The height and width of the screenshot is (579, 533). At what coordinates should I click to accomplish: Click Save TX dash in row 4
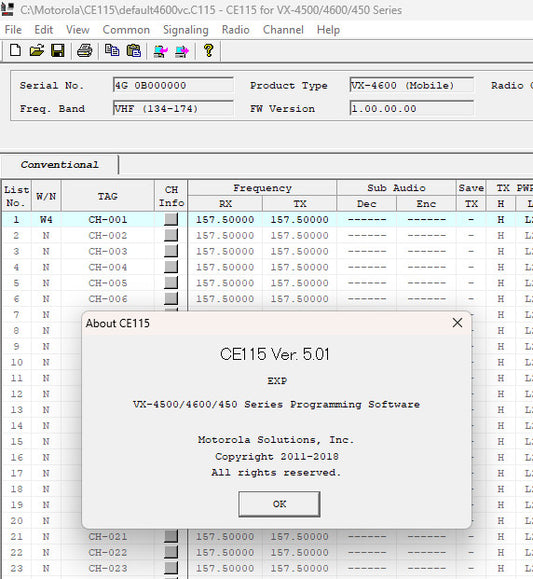(x=471, y=267)
